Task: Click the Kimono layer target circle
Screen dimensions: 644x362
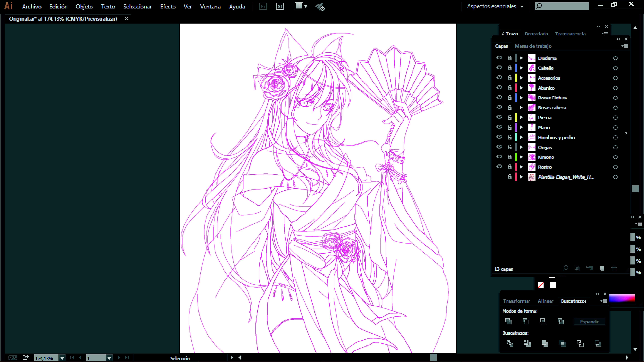Action: click(x=615, y=157)
